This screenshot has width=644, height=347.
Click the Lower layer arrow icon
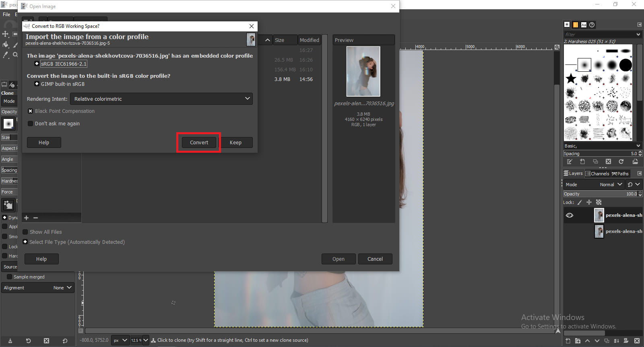[597, 341]
